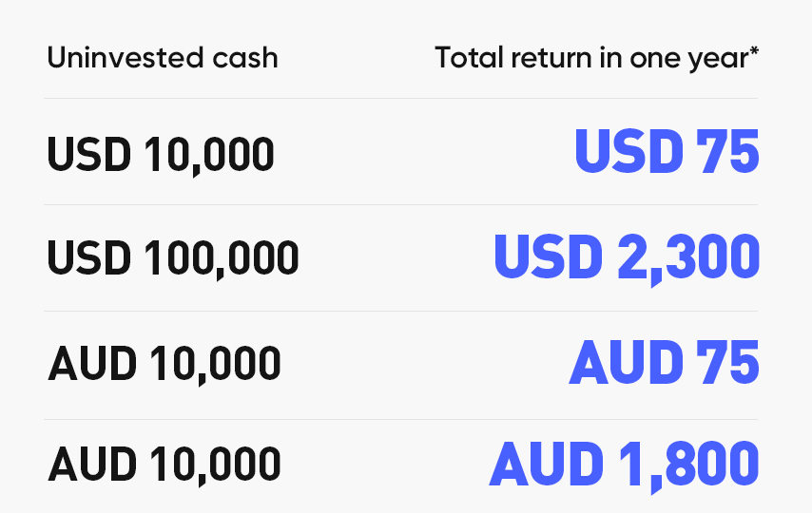The width and height of the screenshot is (812, 513).
Task: Click the divider line under the USD 100,000 row
Action: pyautogui.click(x=401, y=311)
